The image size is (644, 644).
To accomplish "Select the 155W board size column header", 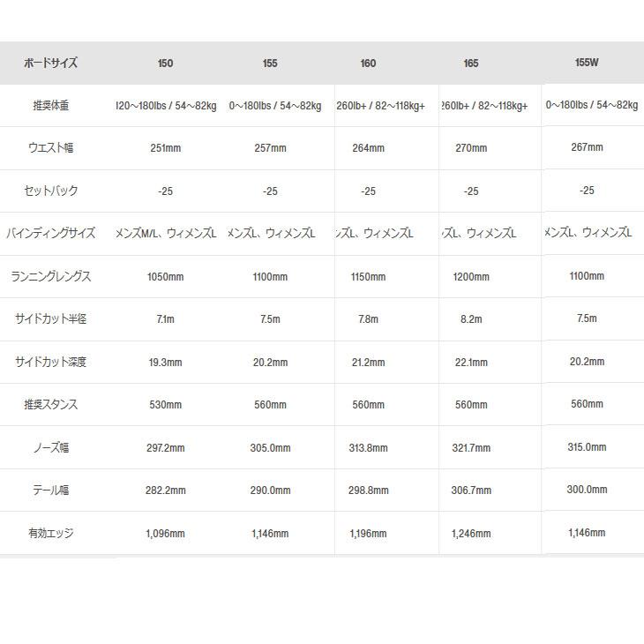I will coord(587,63).
